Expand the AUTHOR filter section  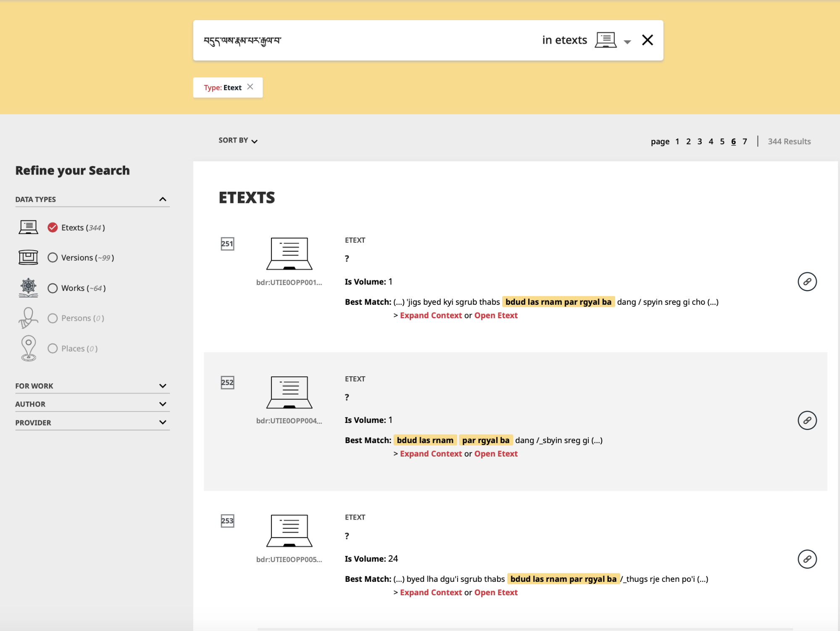(x=163, y=404)
